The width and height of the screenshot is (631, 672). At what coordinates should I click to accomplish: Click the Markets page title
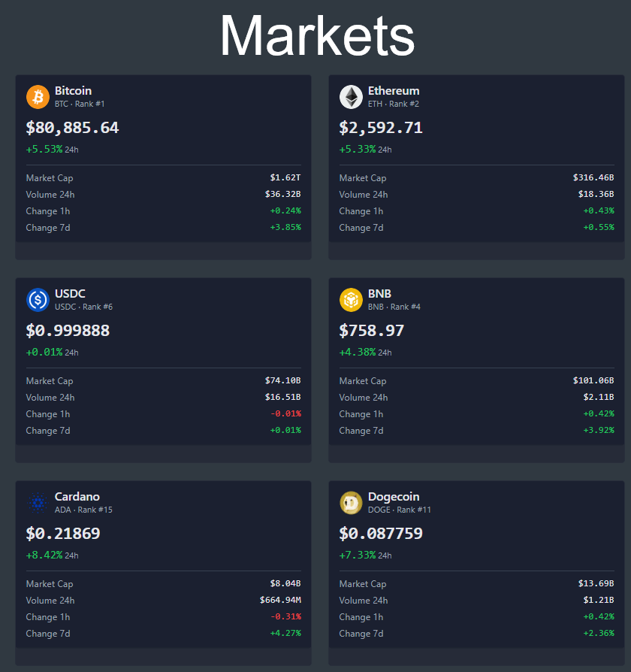317,35
